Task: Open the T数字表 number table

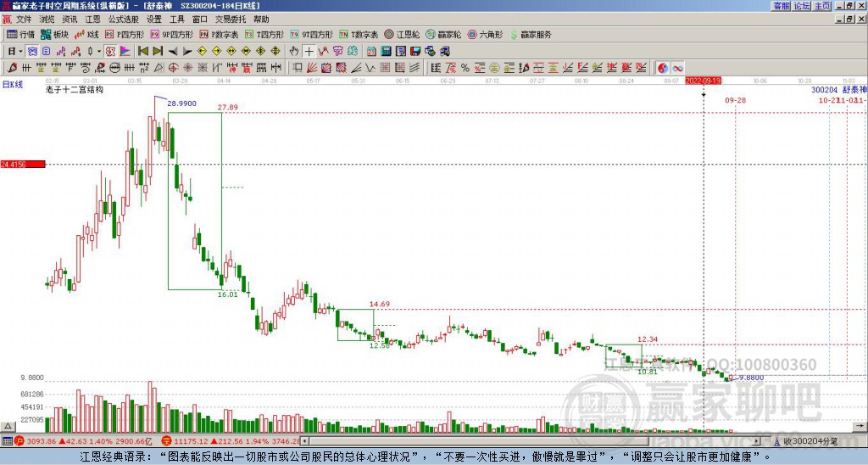Action: tap(359, 34)
